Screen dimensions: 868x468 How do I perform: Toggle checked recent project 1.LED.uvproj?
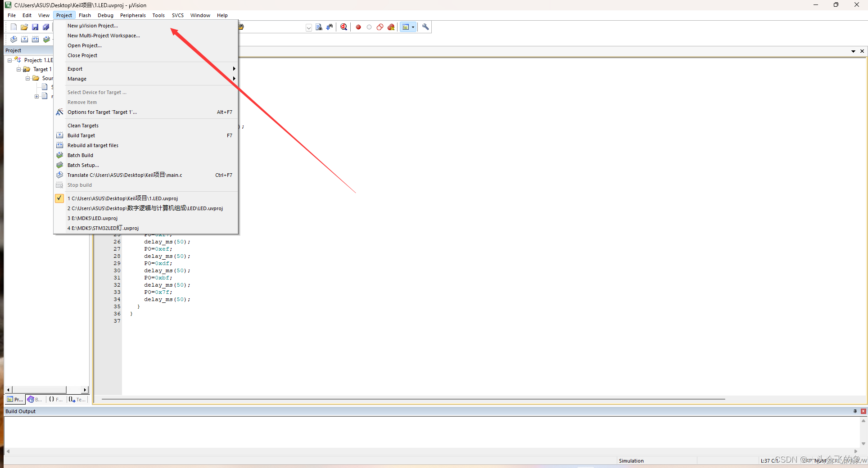(x=146, y=198)
